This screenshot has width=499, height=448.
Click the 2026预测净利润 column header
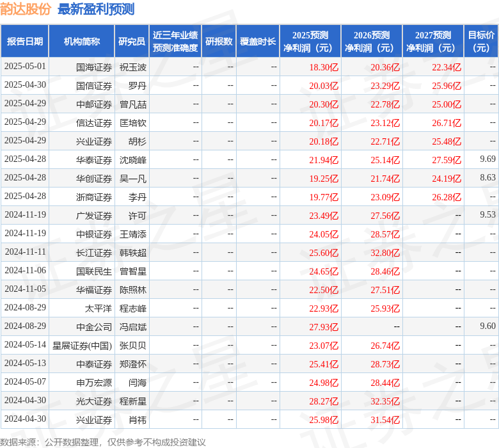(x=372, y=42)
